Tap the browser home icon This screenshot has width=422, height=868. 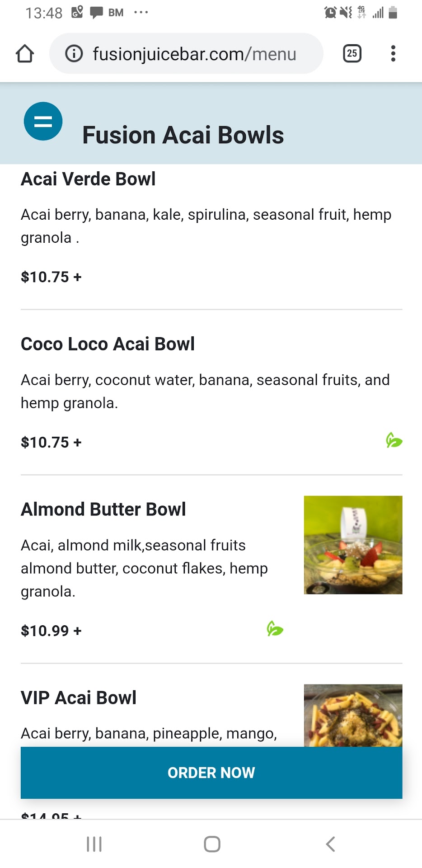click(x=25, y=53)
